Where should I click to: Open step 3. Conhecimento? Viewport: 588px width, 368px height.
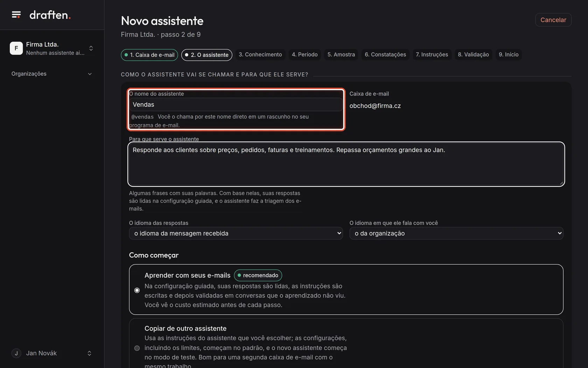pos(260,55)
